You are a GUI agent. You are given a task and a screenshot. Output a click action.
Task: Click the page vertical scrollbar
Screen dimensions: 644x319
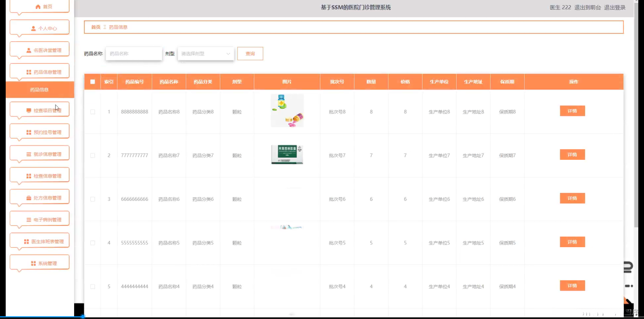tap(636, 114)
